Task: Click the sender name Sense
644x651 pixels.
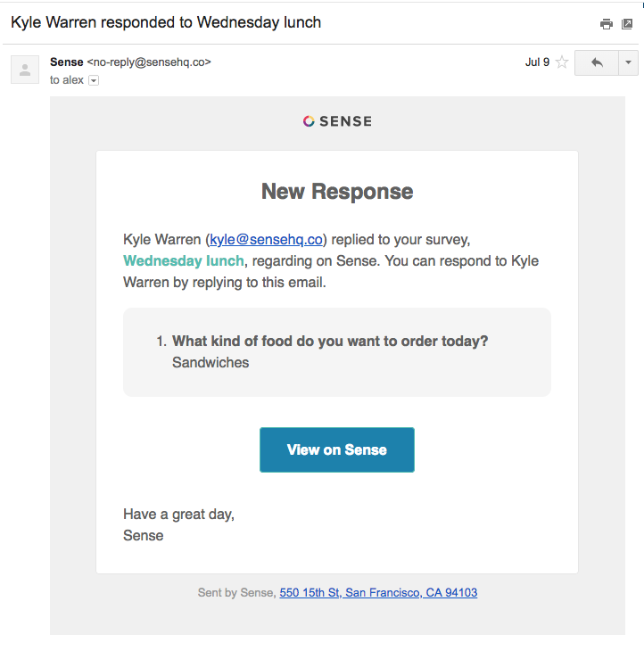Action: [66, 62]
